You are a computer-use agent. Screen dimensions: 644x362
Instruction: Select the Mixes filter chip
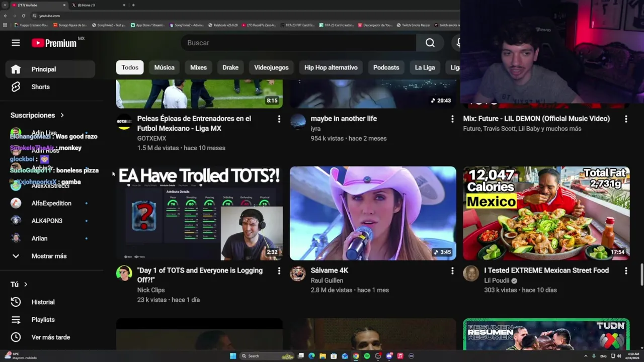pyautogui.click(x=198, y=67)
